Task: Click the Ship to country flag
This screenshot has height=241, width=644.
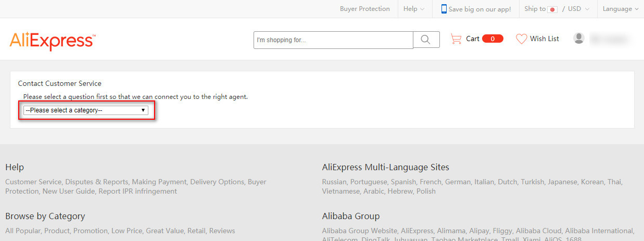Action: pos(552,9)
